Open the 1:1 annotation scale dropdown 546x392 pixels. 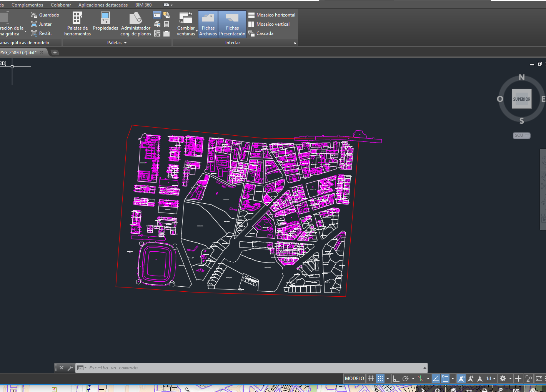pyautogui.click(x=491, y=379)
